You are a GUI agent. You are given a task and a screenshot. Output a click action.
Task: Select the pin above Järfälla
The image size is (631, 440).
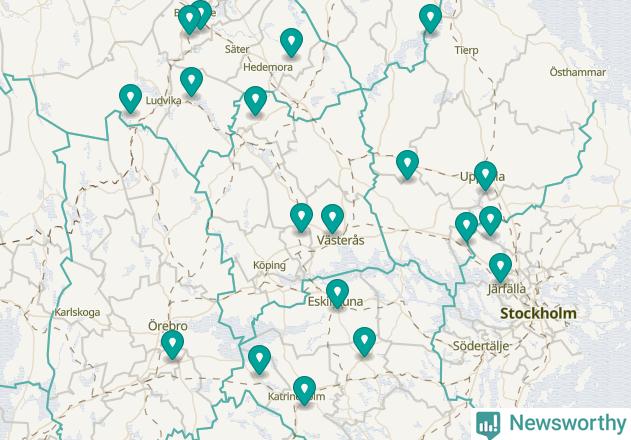tap(500, 267)
